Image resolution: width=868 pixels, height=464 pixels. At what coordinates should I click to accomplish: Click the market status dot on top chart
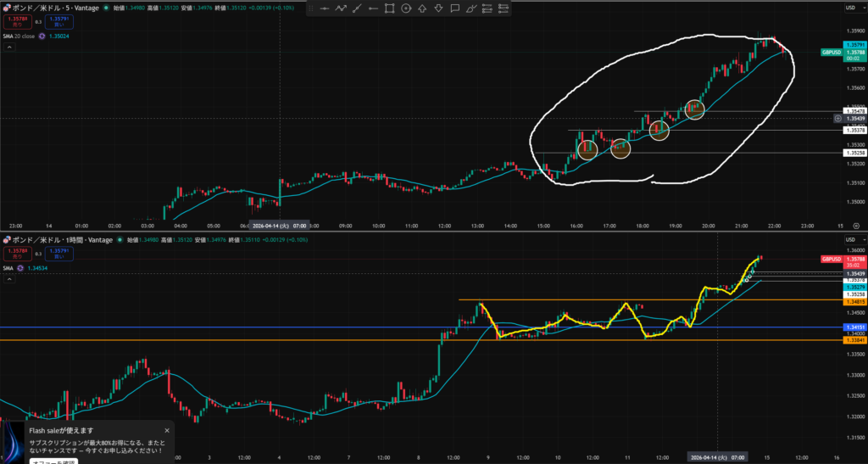coord(107,8)
